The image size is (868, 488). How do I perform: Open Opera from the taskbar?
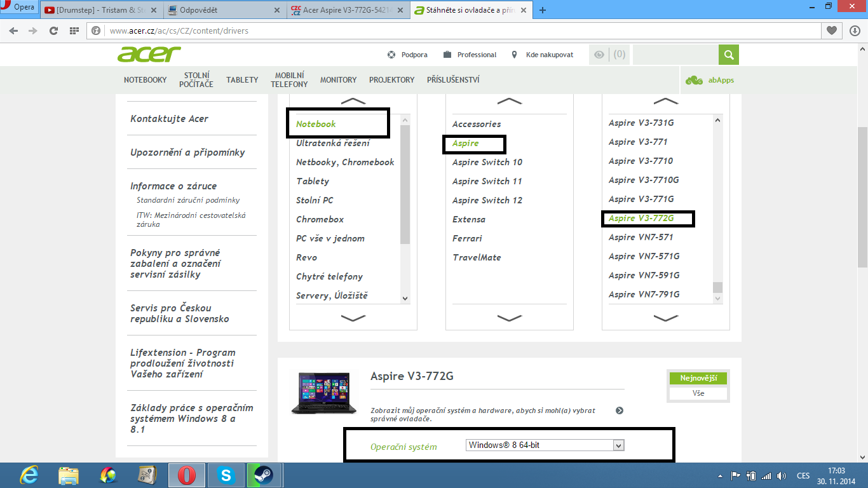pos(186,475)
